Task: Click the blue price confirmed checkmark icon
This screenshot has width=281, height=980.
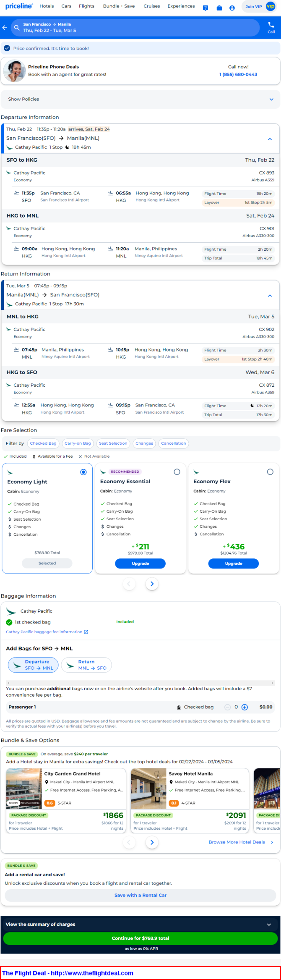Action: click(7, 48)
